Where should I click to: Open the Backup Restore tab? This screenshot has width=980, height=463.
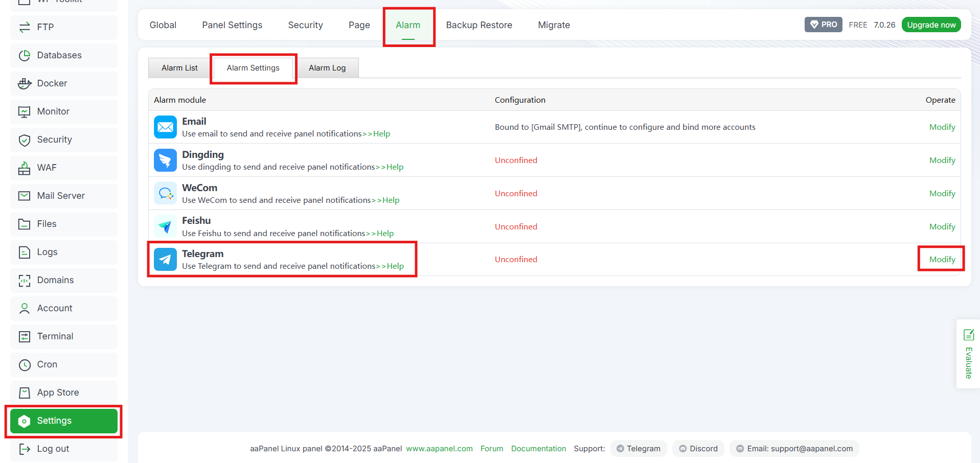(479, 25)
